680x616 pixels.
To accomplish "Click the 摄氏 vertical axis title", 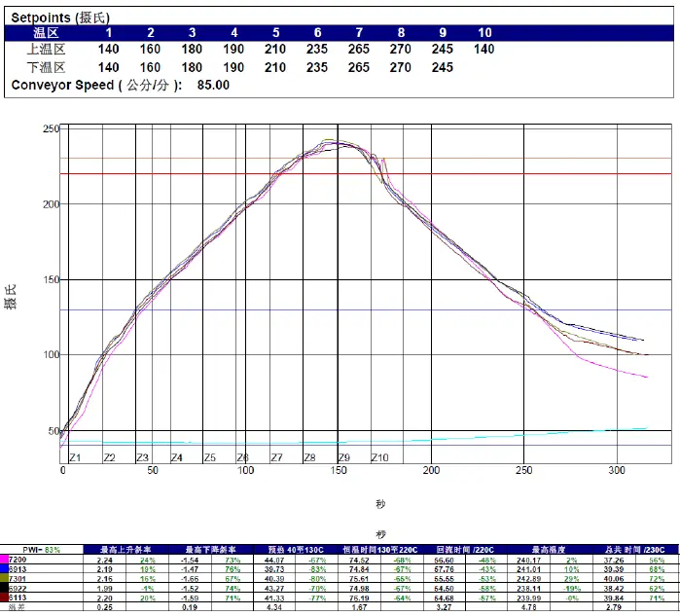I will point(11,297).
